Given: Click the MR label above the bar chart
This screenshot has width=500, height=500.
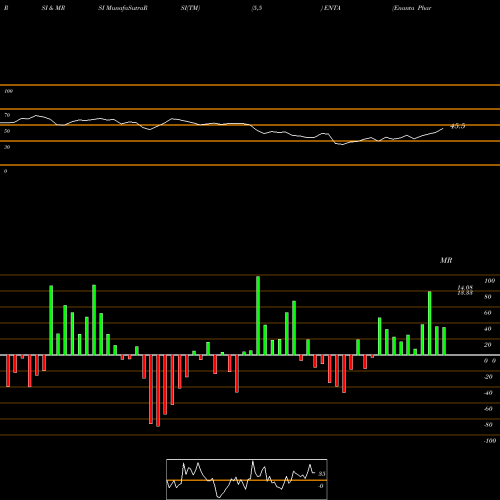Looking at the screenshot, I should pos(446,260).
